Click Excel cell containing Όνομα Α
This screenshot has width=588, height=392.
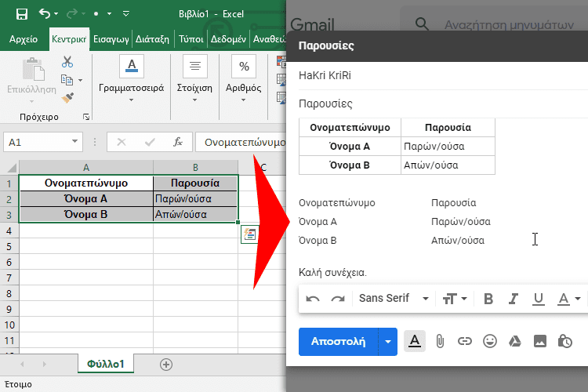[x=86, y=198]
